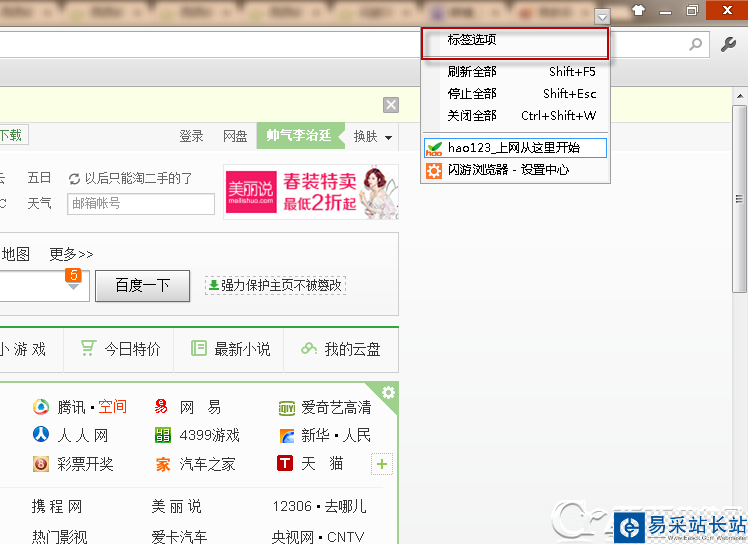The width and height of the screenshot is (748, 544).
Task: Click 强力保护主页不被篡改 download link
Action: (x=275, y=285)
